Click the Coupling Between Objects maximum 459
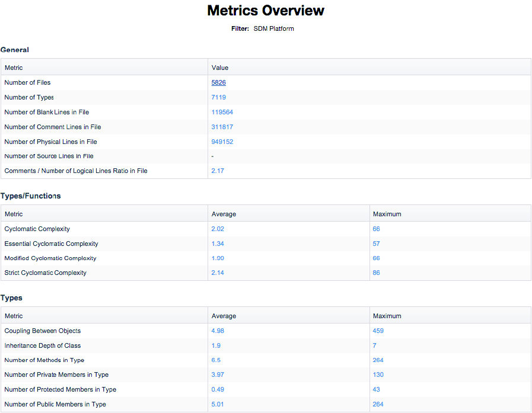This screenshot has width=532, height=413. [378, 331]
